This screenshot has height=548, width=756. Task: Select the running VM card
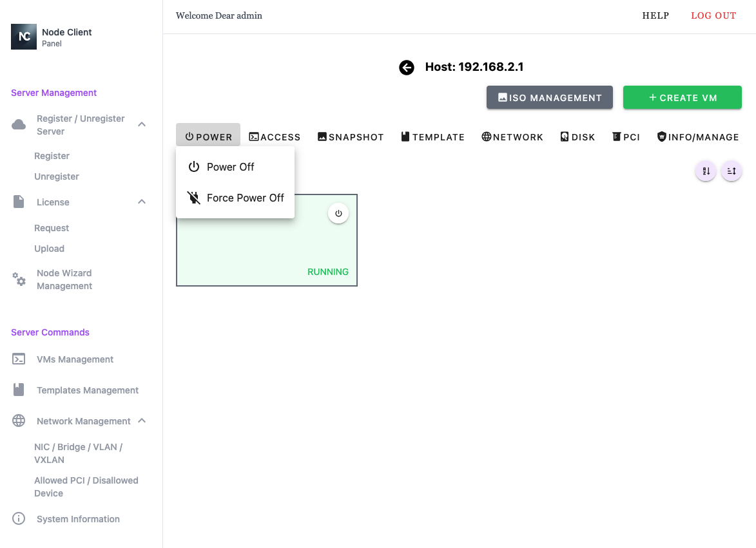tap(258, 251)
